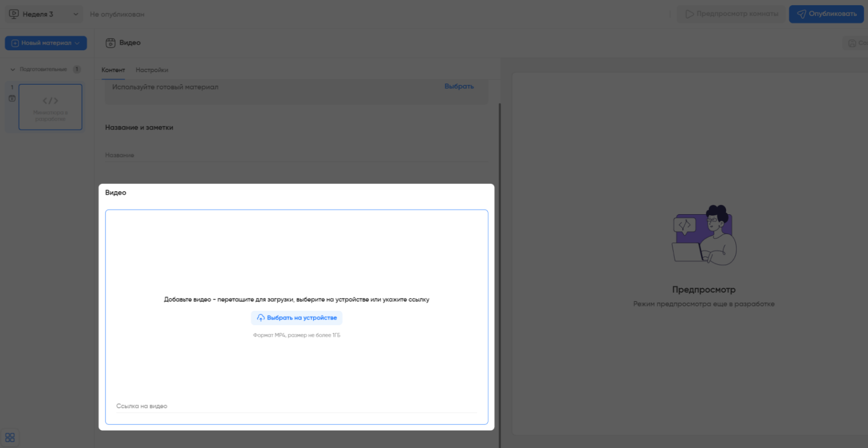Click into the Название input field

(296, 155)
